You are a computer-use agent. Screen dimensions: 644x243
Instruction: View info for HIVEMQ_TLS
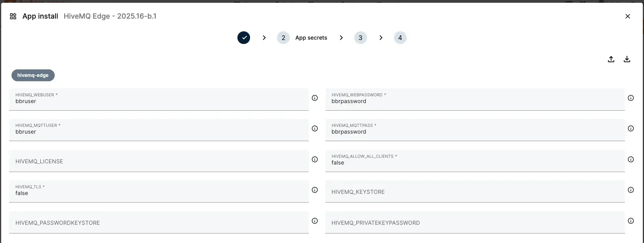pyautogui.click(x=315, y=190)
